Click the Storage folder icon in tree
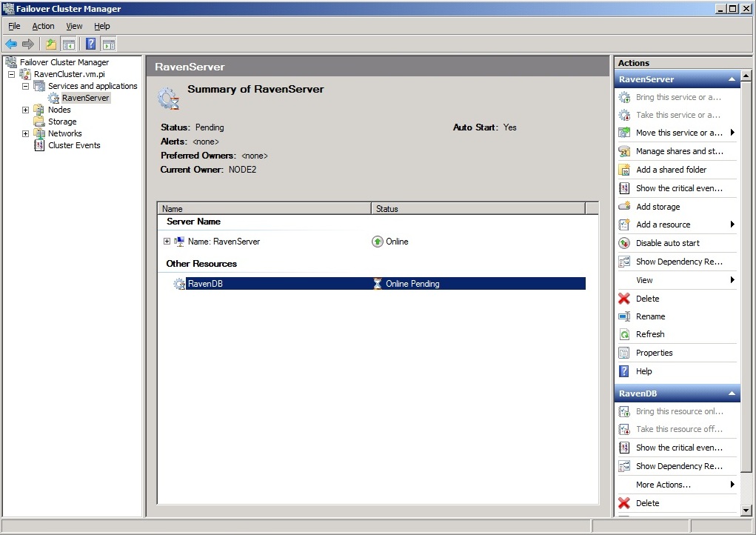 (x=39, y=122)
